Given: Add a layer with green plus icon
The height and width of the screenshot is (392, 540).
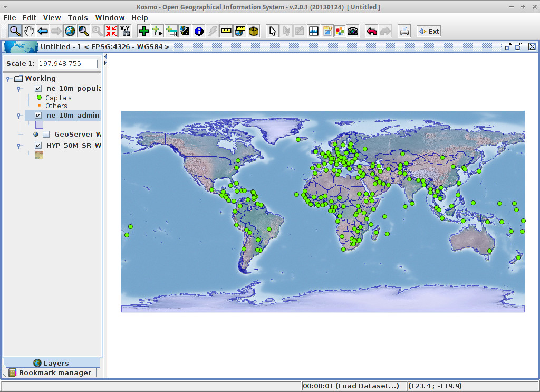Looking at the screenshot, I should (x=143, y=31).
